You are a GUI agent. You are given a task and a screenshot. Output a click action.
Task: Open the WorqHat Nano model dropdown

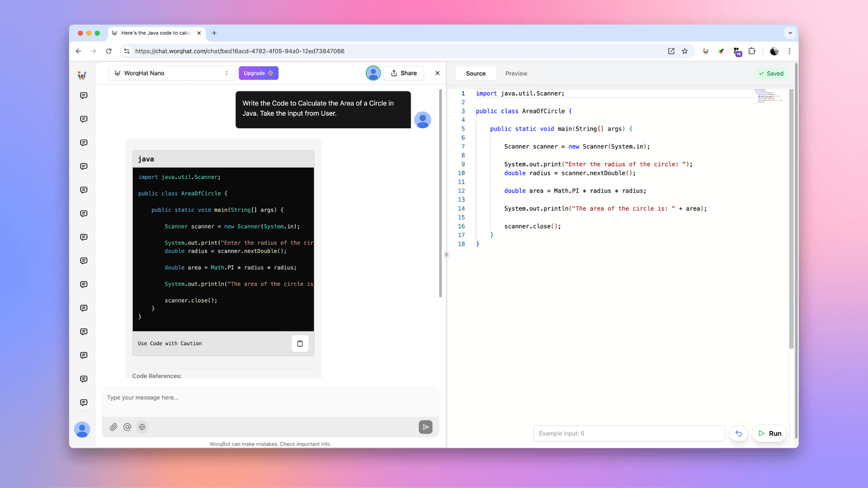172,73
